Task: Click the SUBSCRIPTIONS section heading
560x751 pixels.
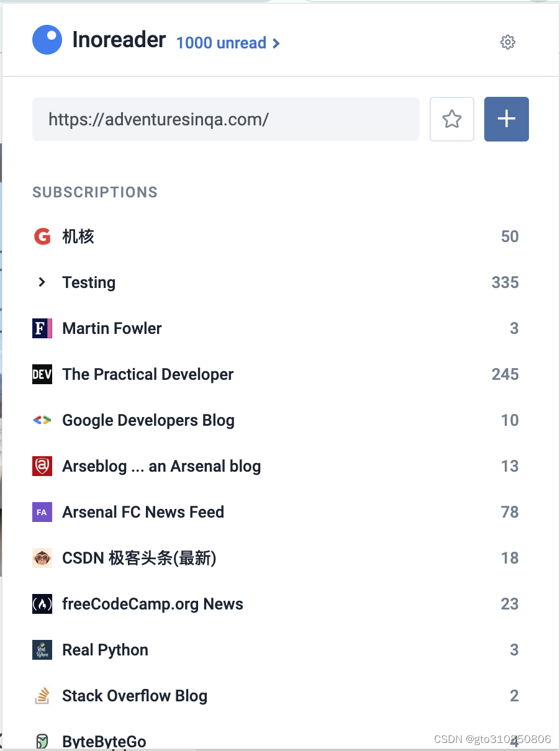Action: pyautogui.click(x=95, y=192)
